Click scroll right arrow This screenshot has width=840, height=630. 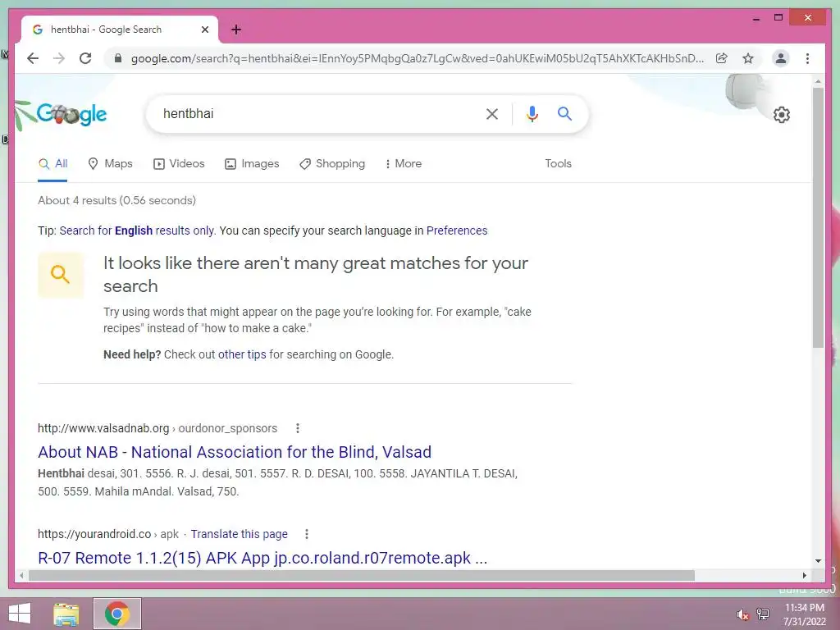pos(804,575)
